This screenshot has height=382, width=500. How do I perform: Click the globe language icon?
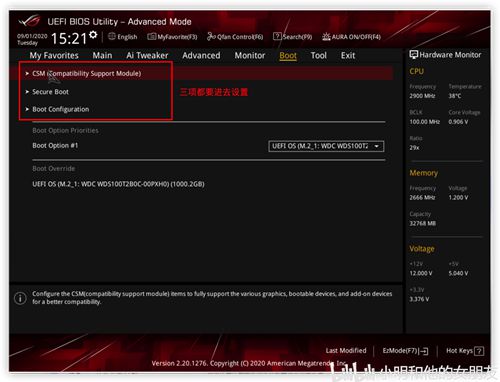pos(112,36)
